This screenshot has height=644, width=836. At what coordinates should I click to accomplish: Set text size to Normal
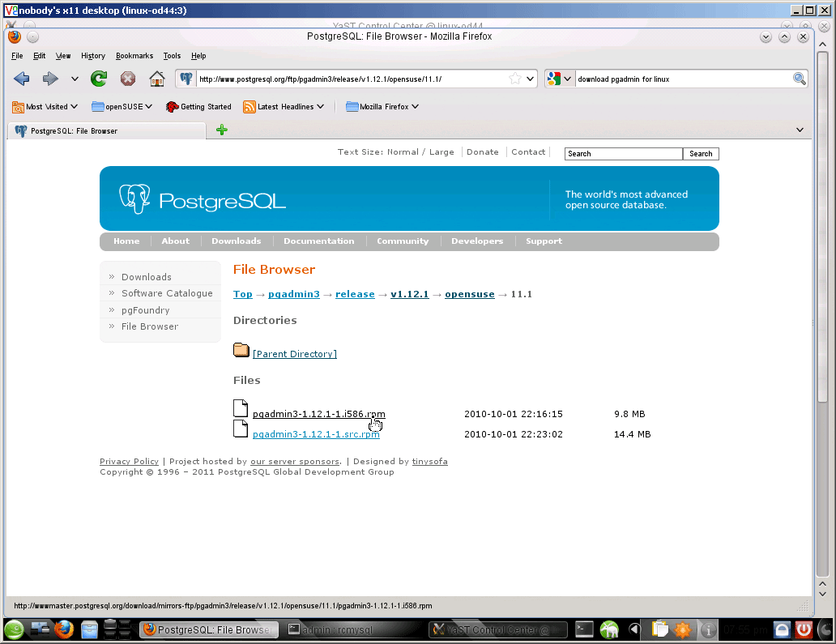(403, 152)
